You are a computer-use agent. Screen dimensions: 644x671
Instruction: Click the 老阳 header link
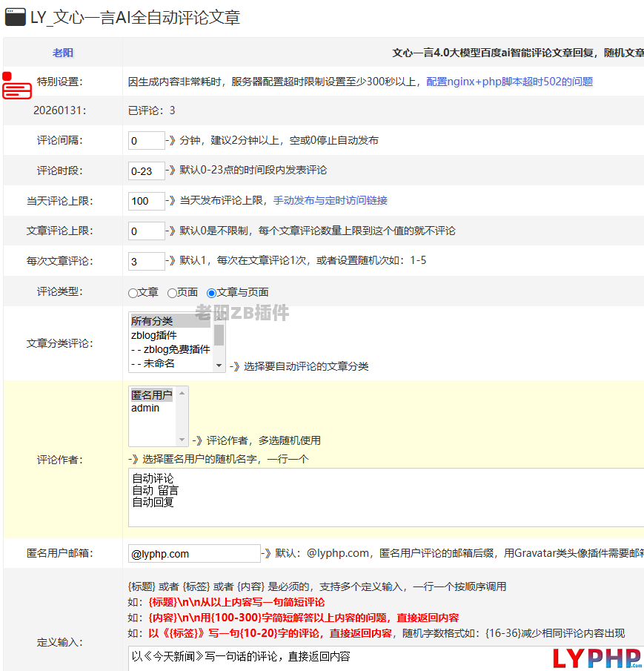point(63,53)
